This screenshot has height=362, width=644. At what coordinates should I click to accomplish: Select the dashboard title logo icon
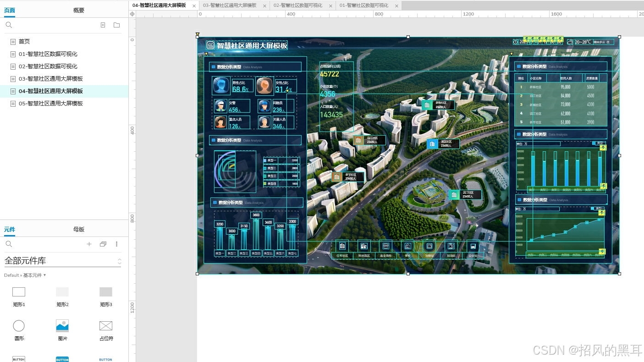(210, 45)
